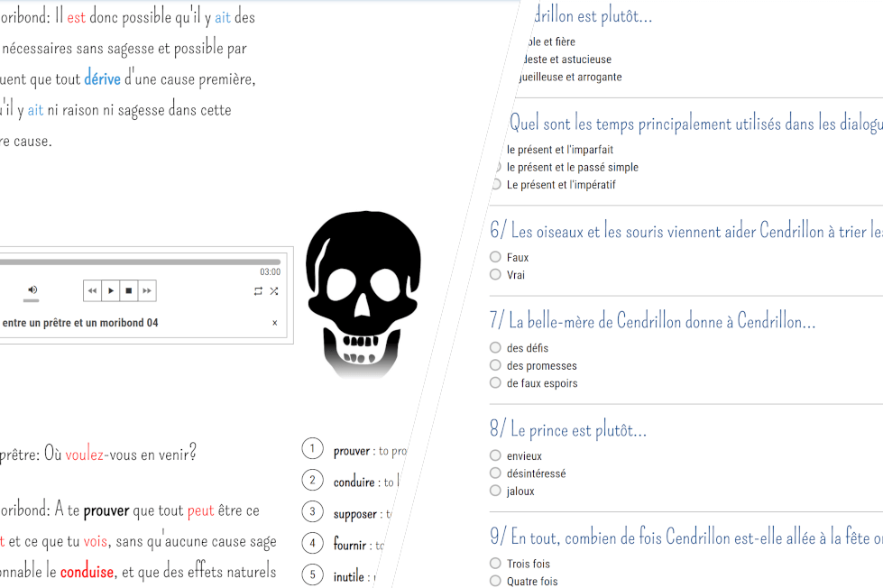
Task: Select 'désintéressé' for question 8
Action: 495,473
